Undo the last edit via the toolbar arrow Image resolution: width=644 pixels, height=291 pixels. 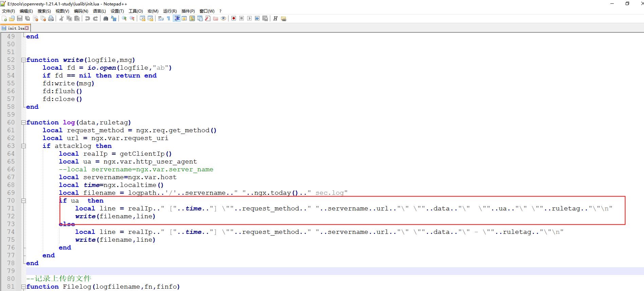pos(88,18)
